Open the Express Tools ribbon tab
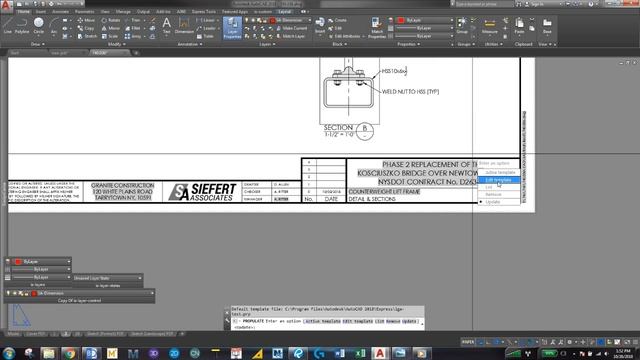Image resolution: width=640 pixels, height=360 pixels. click(204, 12)
